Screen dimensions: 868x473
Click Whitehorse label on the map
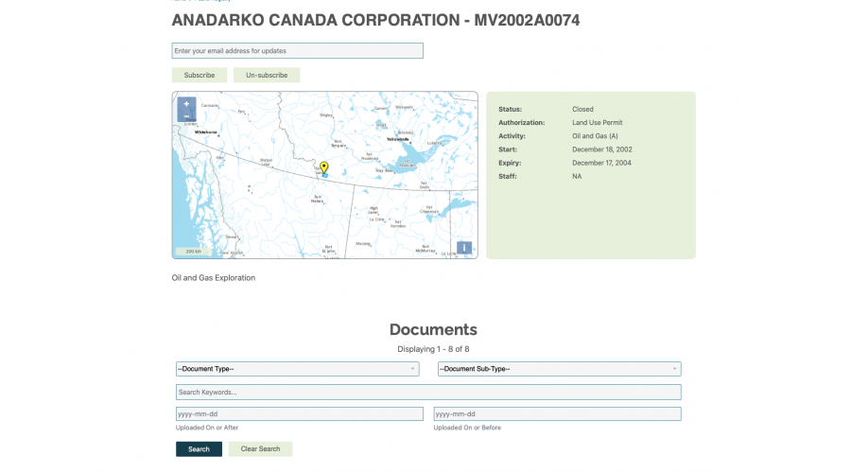pos(206,132)
